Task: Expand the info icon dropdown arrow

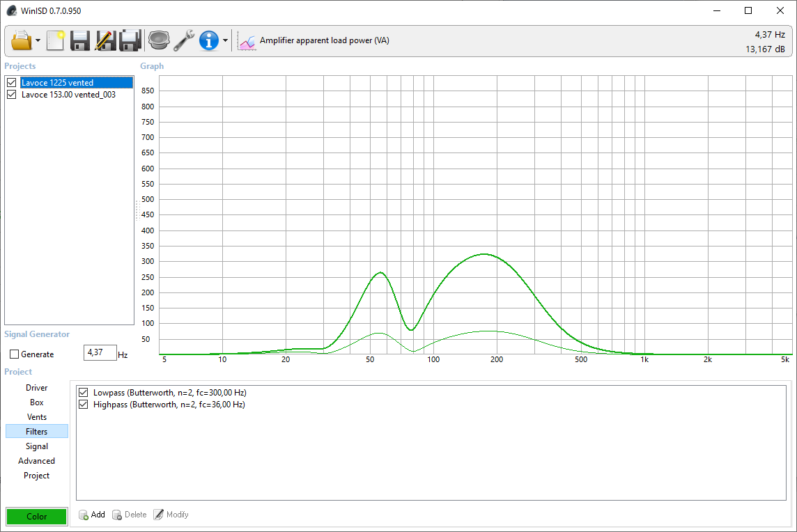Action: coord(225,40)
